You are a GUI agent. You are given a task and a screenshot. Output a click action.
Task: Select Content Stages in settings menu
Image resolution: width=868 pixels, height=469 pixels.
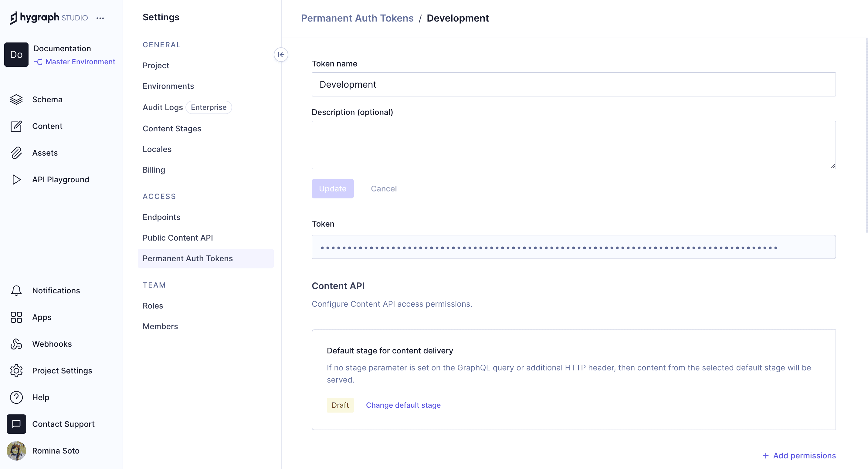click(172, 128)
